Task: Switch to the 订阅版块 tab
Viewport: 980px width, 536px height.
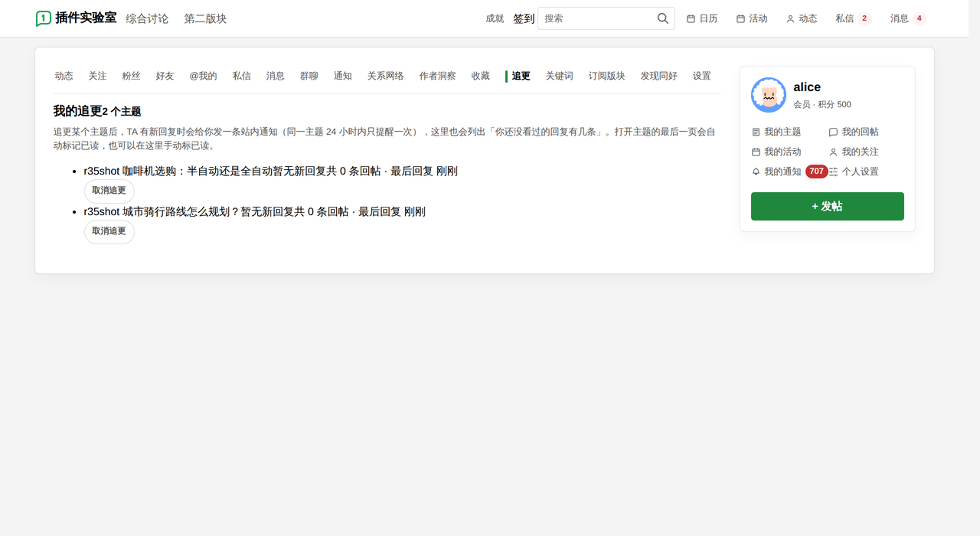Action: coord(606,76)
